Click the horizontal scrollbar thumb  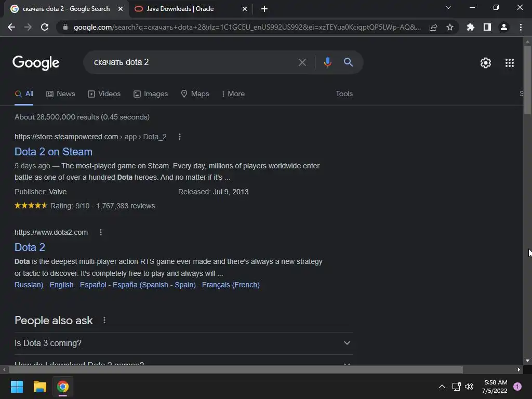[236, 369]
